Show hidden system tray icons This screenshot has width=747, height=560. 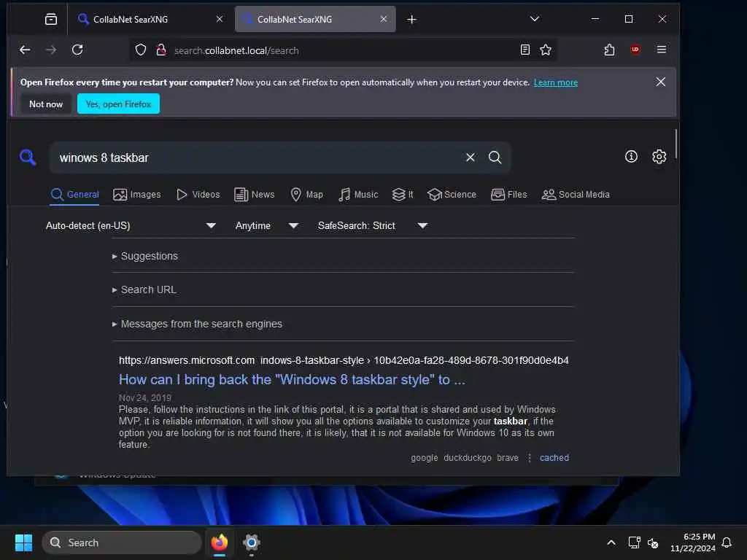(x=611, y=542)
